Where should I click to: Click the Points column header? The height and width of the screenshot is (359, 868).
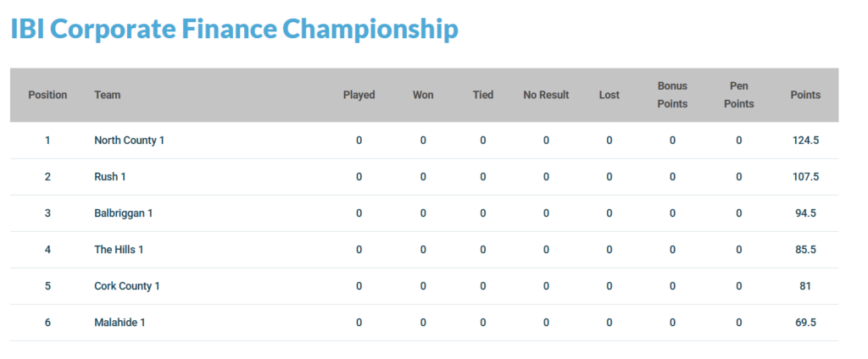(805, 95)
